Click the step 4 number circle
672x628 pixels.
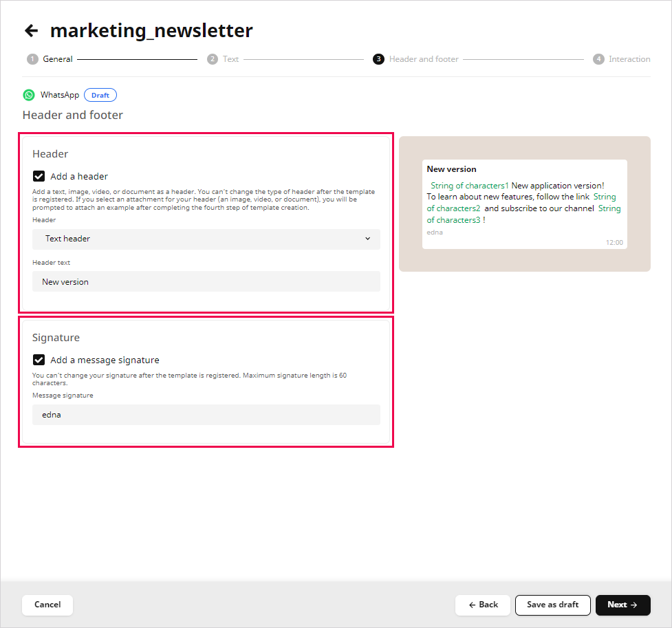click(x=598, y=59)
